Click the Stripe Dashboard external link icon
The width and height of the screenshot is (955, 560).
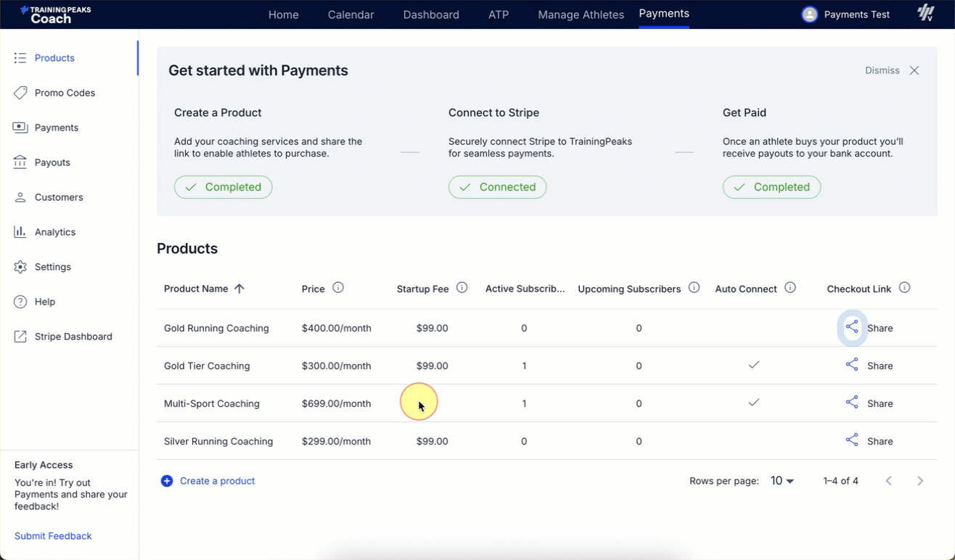pyautogui.click(x=20, y=337)
